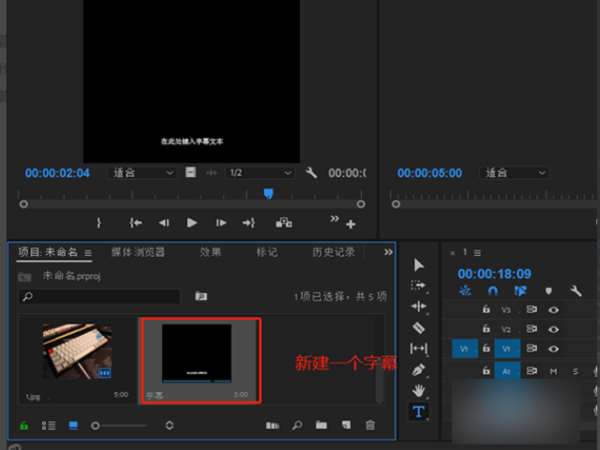This screenshot has width=600, height=450.
Task: Open the playback resolution 1/2 dropdown
Action: click(260, 173)
